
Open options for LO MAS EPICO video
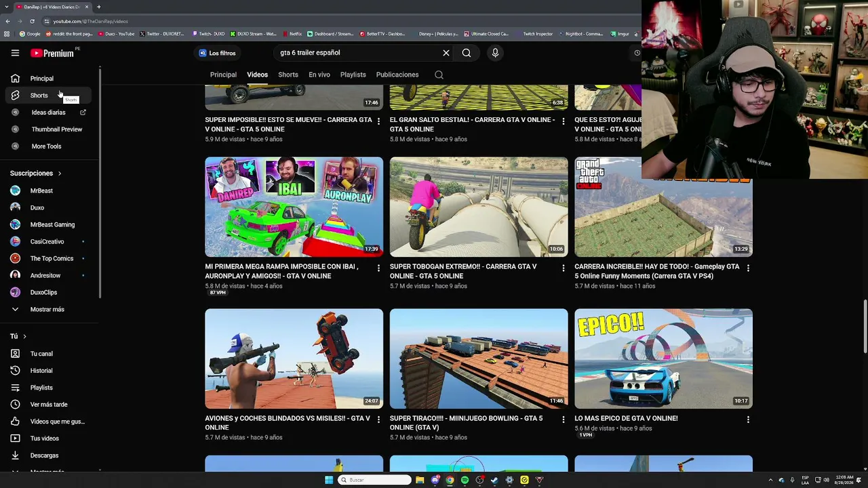point(748,420)
